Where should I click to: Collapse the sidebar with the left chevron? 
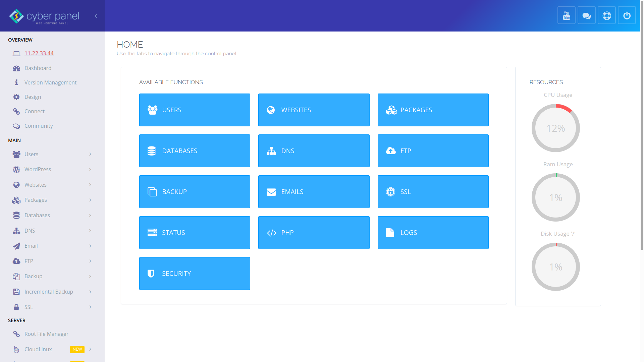coord(96,16)
